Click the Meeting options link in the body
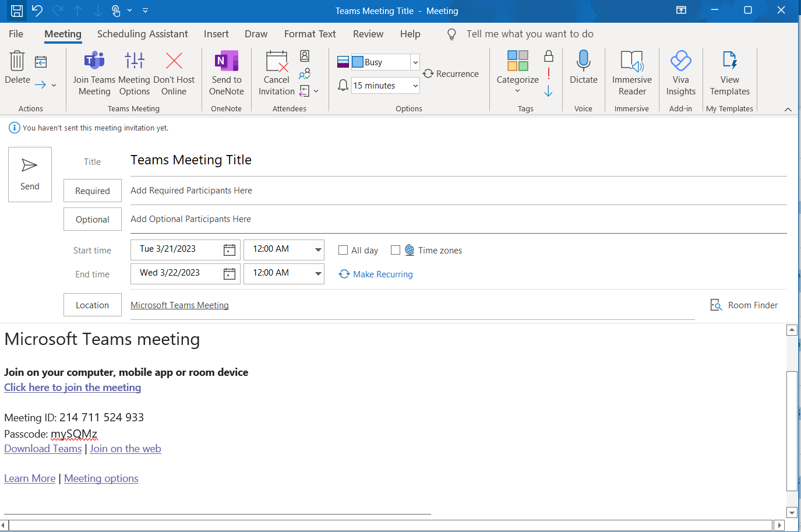Image resolution: width=801 pixels, height=532 pixels. (101, 478)
